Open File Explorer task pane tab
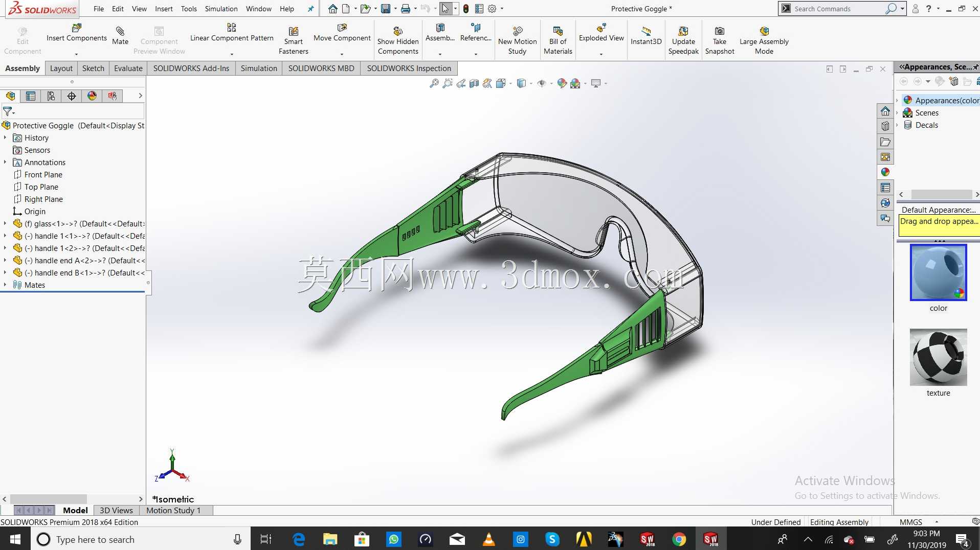The width and height of the screenshot is (980, 550). tap(885, 142)
